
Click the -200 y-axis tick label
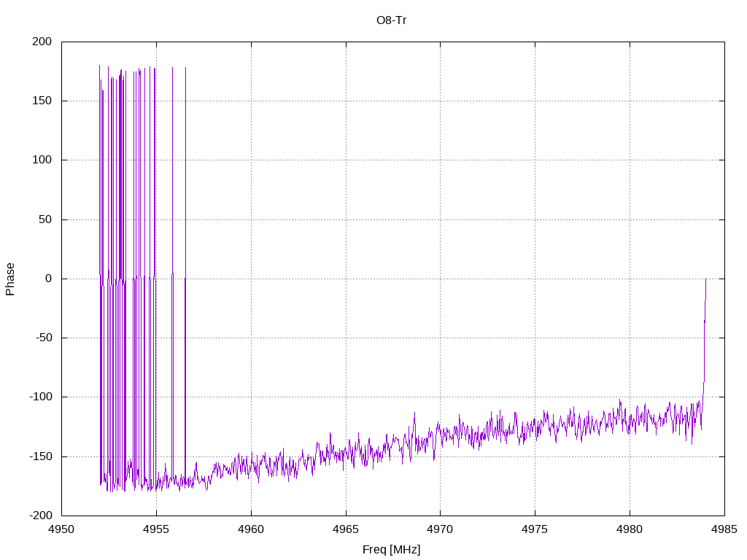pos(41,516)
